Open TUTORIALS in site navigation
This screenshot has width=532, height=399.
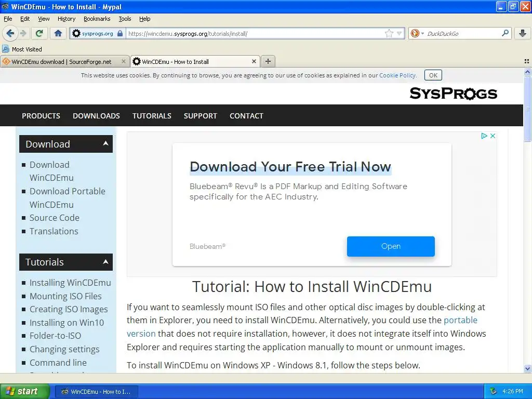[x=152, y=116]
